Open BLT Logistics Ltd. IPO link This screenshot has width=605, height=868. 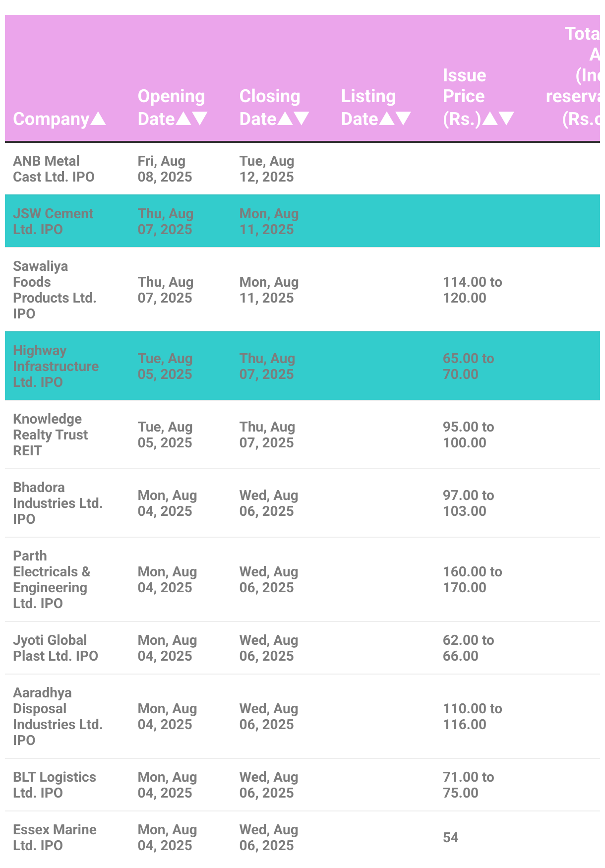pos(55,785)
